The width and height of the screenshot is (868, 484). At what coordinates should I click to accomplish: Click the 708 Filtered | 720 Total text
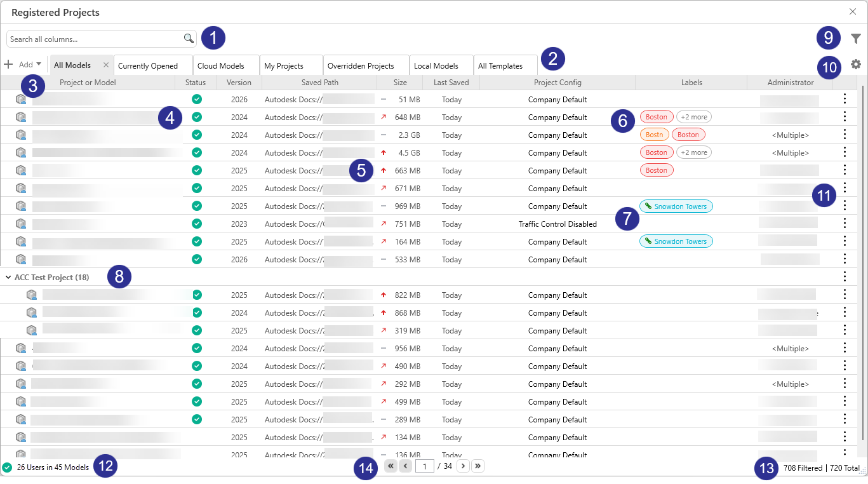click(822, 468)
